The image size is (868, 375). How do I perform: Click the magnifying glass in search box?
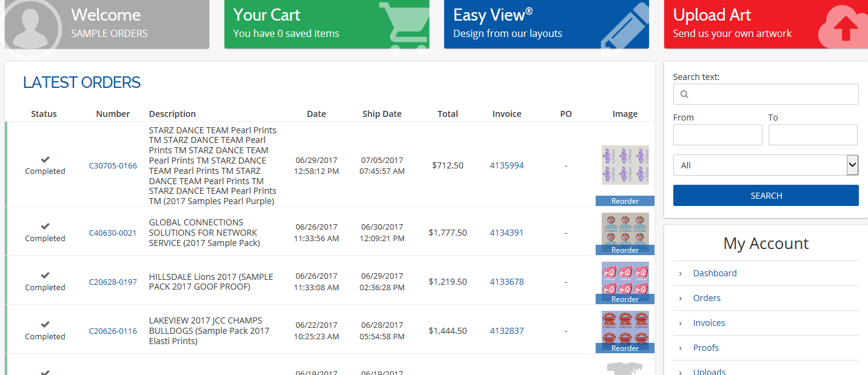(685, 94)
